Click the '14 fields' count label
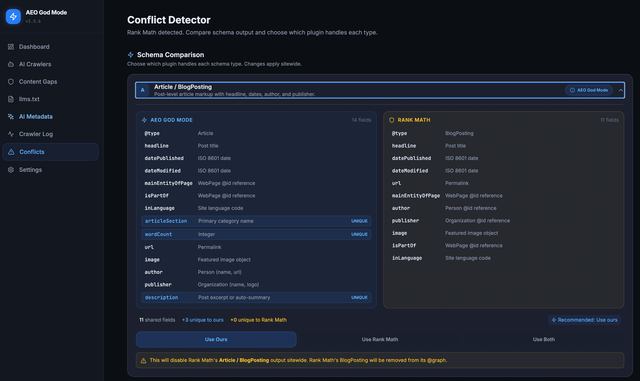Viewport: 640px width, 381px height. click(361, 120)
